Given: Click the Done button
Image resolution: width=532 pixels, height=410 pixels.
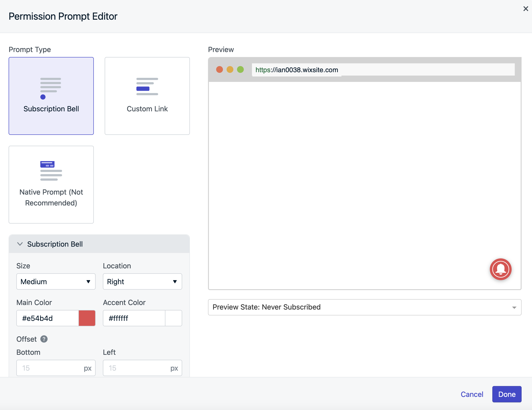Looking at the screenshot, I should pos(507,394).
